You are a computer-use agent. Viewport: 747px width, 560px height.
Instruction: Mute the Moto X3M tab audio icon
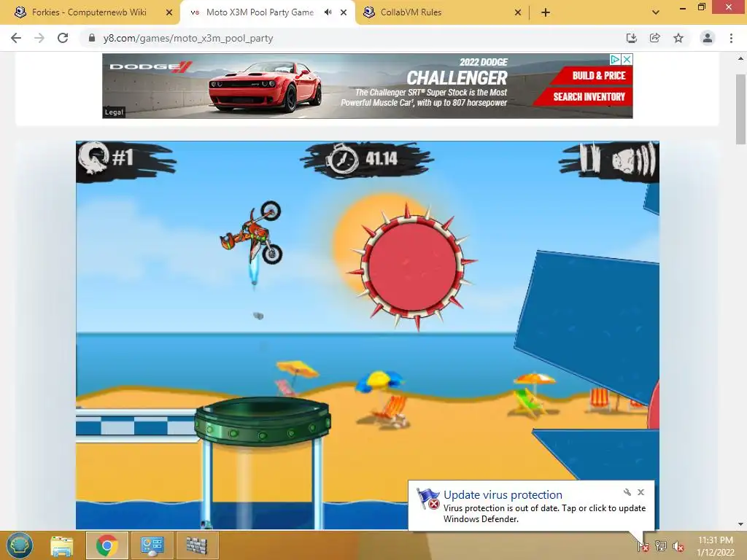point(328,12)
